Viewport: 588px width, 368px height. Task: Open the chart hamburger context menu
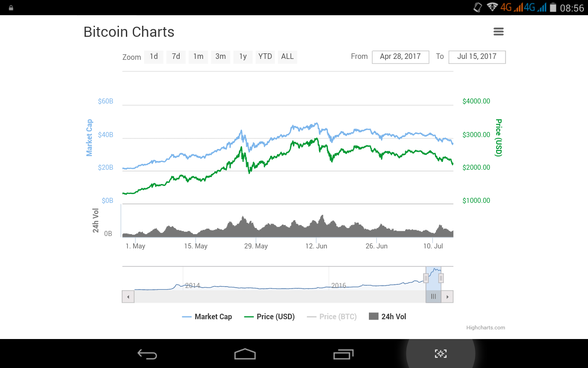coord(498,32)
